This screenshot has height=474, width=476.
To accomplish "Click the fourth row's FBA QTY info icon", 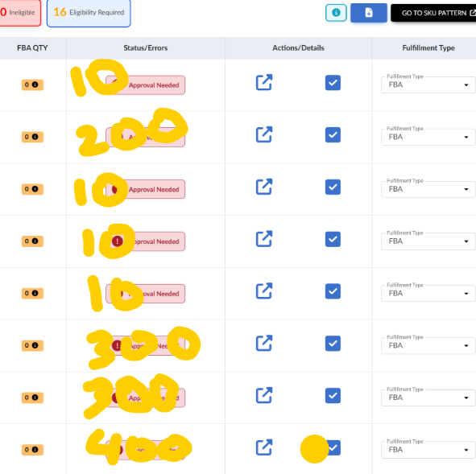I will point(35,241).
